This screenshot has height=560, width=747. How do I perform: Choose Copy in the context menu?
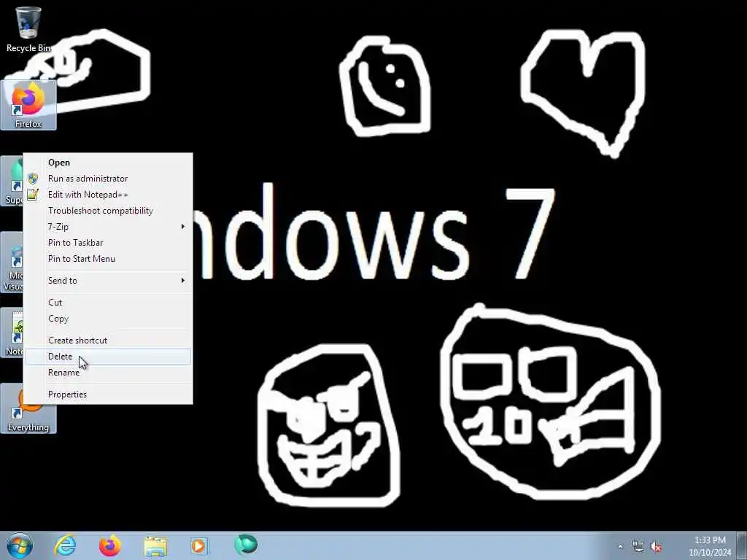click(109, 319)
